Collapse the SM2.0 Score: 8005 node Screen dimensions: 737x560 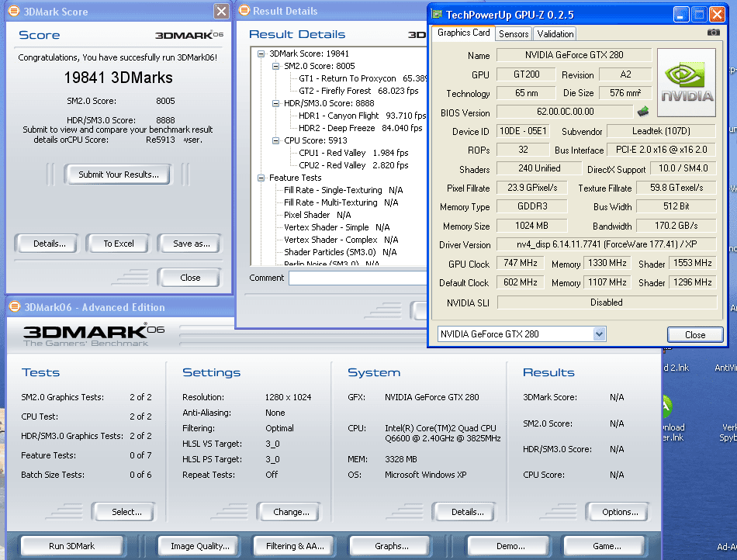click(276, 66)
